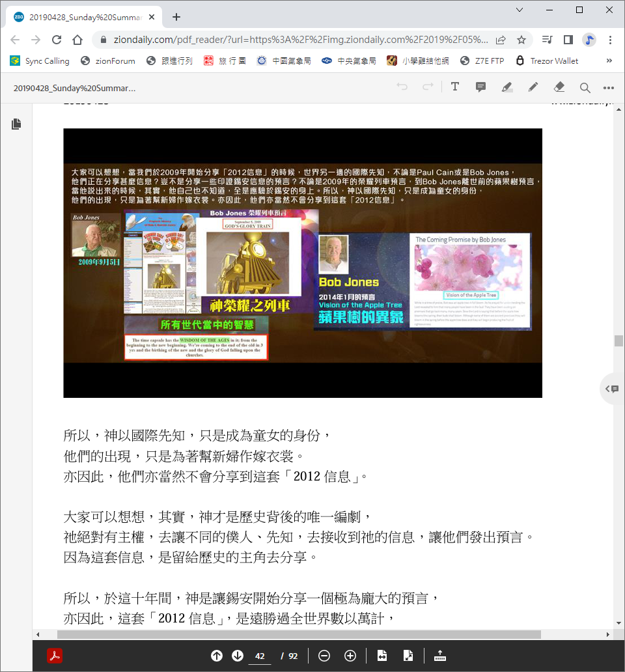The height and width of the screenshot is (672, 625).
Task: Open the 跟進行列 bookmark
Action: click(x=169, y=61)
